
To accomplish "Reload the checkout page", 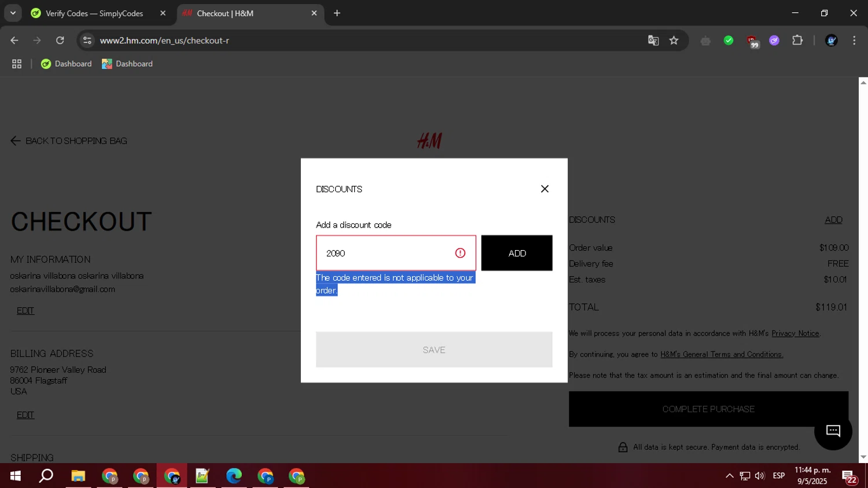I will click(60, 41).
